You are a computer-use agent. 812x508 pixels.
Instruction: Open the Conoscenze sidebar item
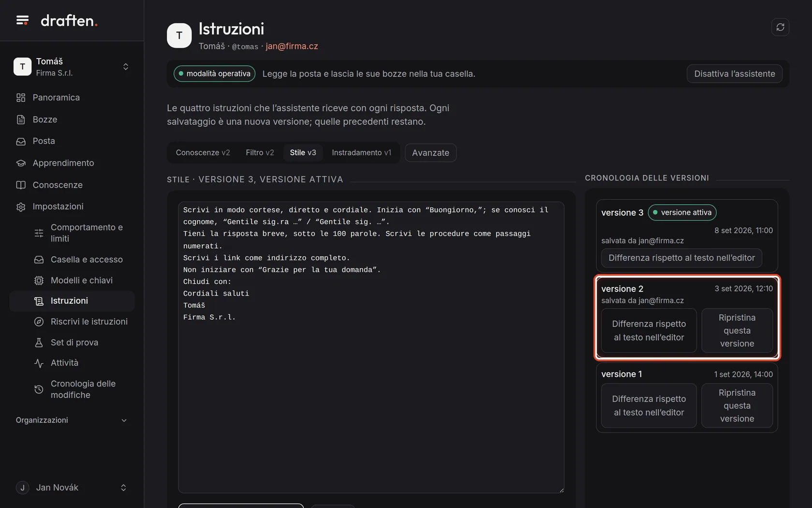(72, 185)
